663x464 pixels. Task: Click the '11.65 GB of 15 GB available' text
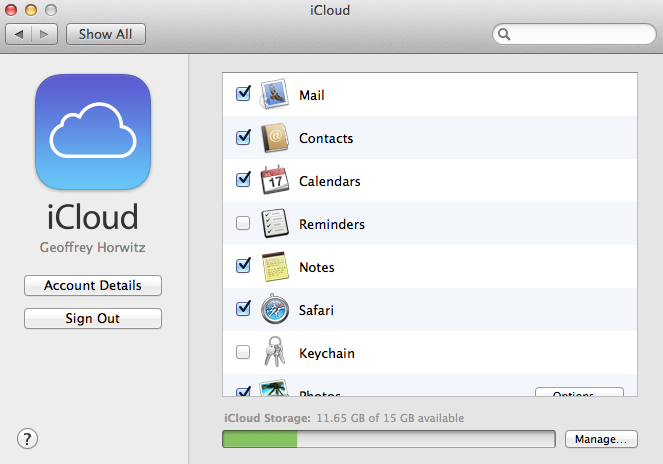tap(390, 418)
